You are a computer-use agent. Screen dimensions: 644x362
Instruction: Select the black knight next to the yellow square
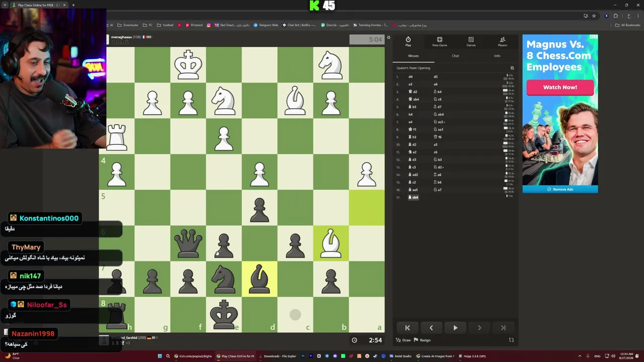tap(224, 279)
